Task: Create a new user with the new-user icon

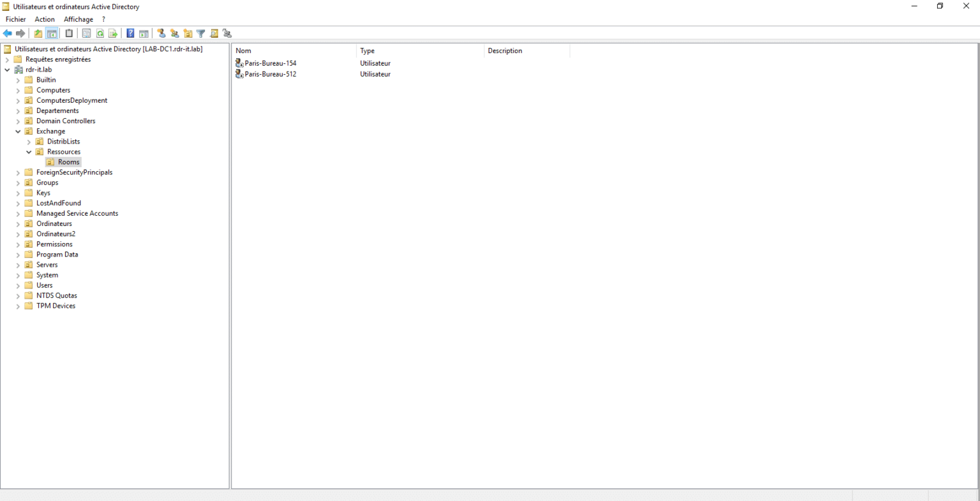Action: coord(161,33)
